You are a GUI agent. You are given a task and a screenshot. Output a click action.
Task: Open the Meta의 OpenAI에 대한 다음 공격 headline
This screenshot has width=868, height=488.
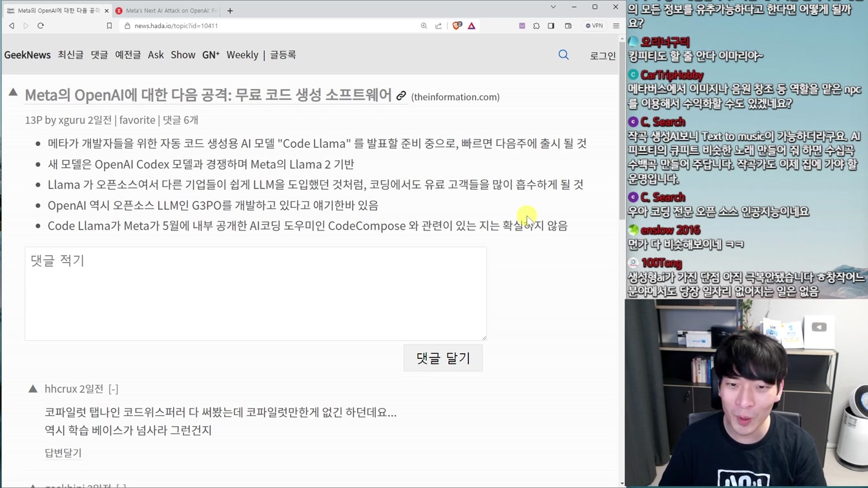pos(208,95)
